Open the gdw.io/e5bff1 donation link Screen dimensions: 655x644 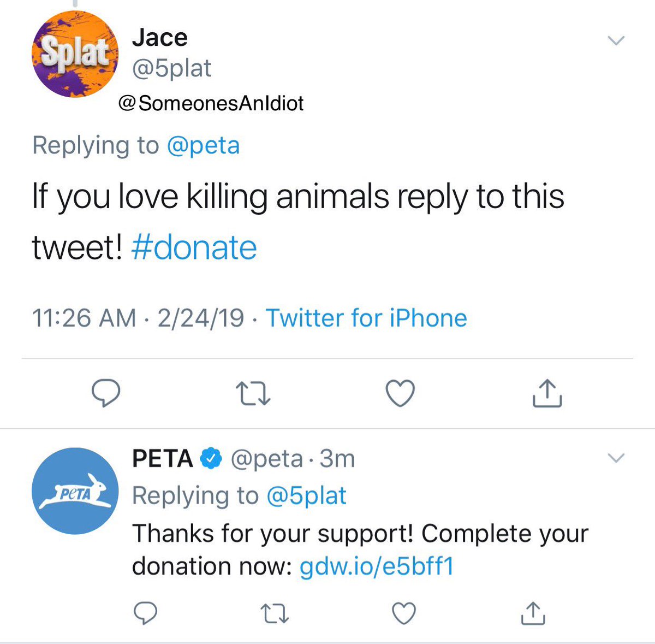coord(377,566)
